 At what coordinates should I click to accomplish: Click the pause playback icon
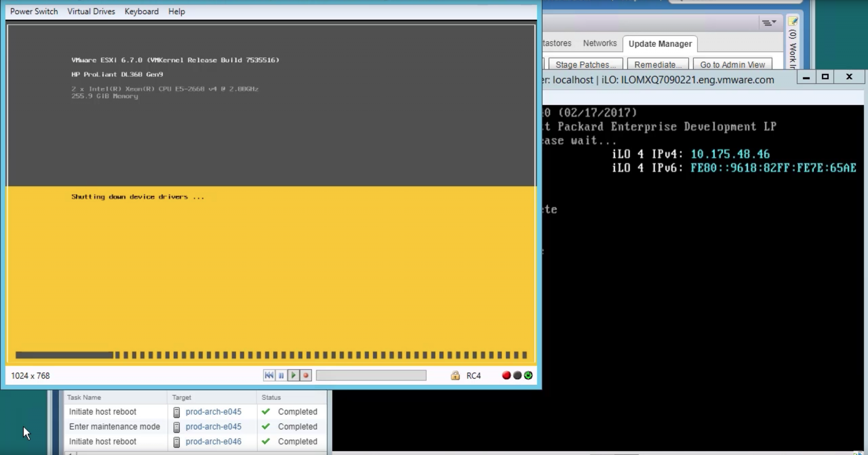281,375
